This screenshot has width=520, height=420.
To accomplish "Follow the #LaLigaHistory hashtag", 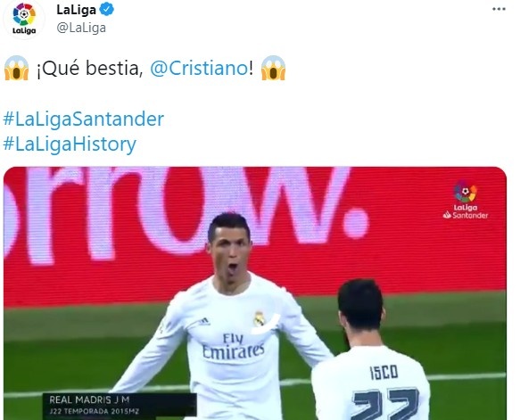I will coord(70,144).
